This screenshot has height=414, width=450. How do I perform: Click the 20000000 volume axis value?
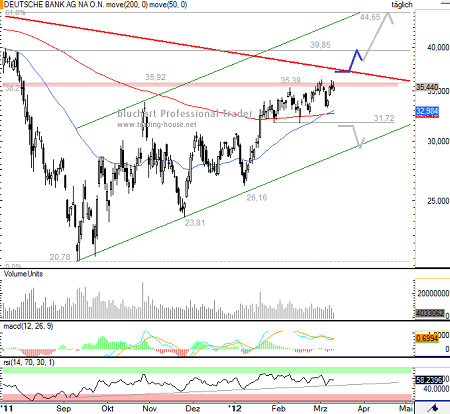pos(433,294)
